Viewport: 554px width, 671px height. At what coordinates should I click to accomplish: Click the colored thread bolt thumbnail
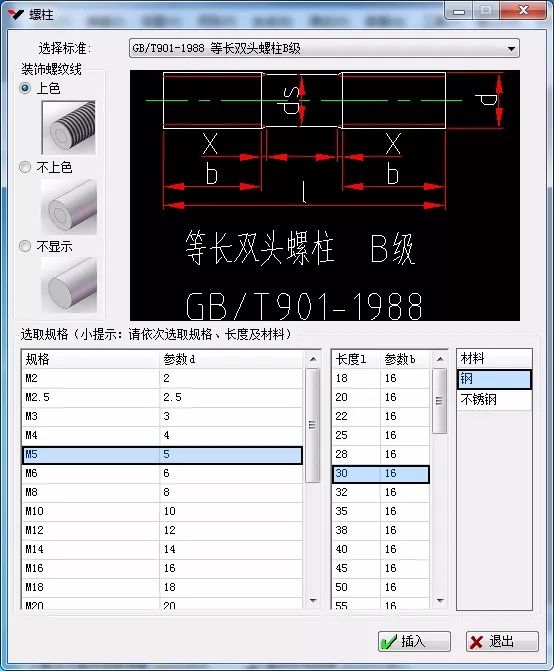pos(68,127)
